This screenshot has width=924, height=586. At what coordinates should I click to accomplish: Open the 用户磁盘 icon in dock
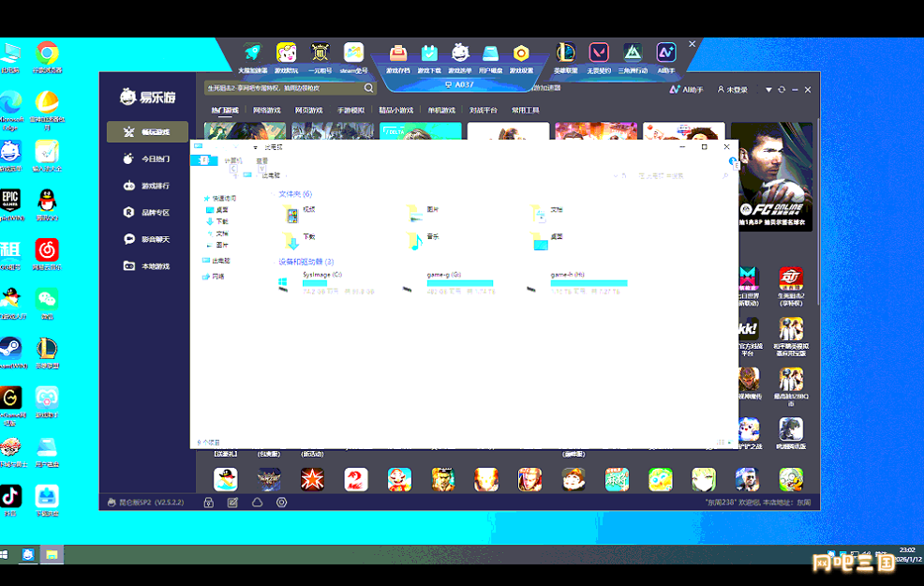(x=490, y=53)
